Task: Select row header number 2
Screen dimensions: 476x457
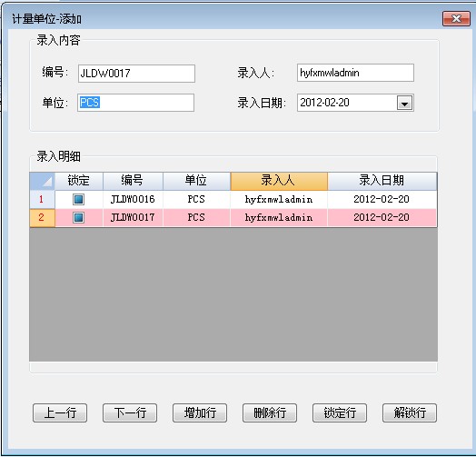Action: 42,218
